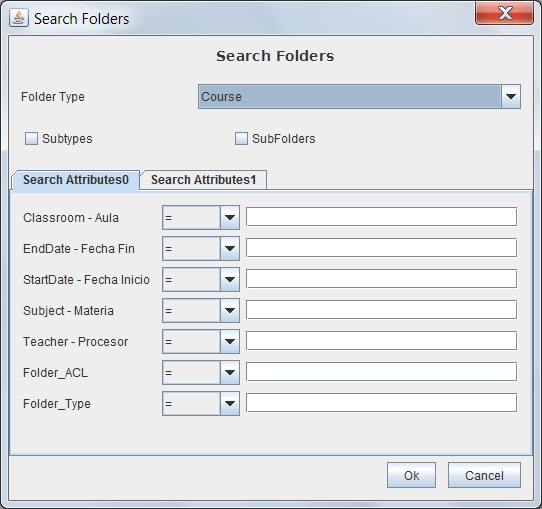Expand operator dropdown for Teacher - Procesor
Screen dimensions: 542x509
click(x=201, y=341)
